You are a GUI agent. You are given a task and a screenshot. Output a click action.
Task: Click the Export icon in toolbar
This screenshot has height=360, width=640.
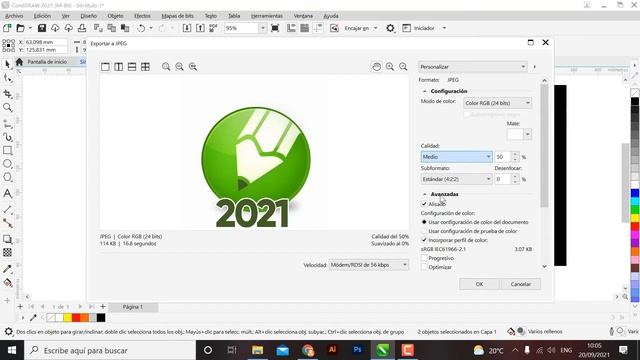200,28
